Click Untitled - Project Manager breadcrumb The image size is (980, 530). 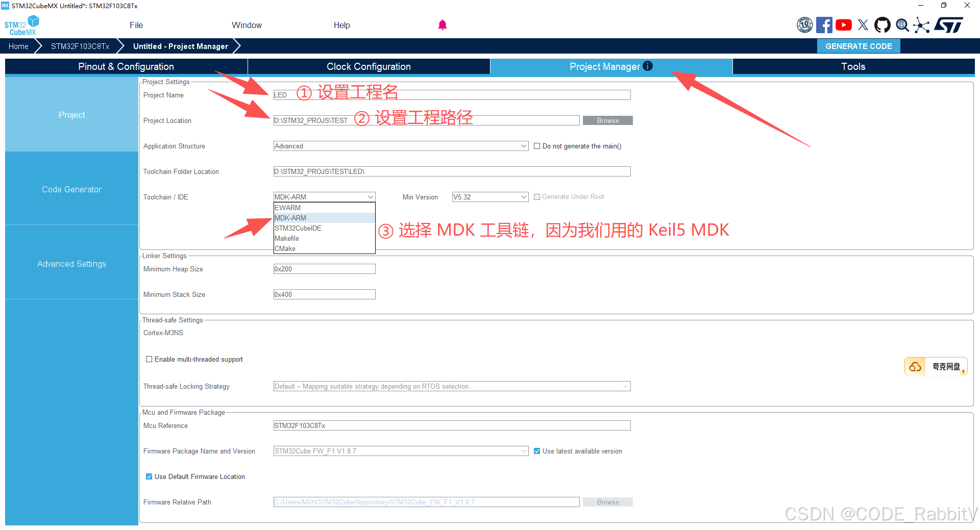pyautogui.click(x=181, y=46)
